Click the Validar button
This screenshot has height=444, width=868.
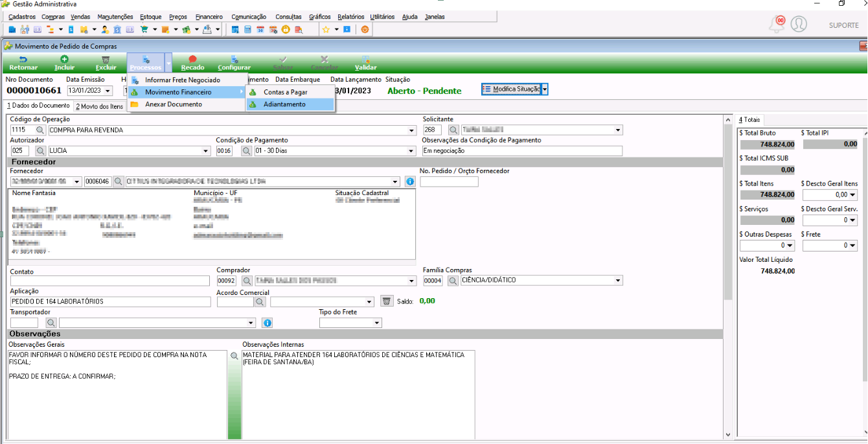tap(366, 63)
